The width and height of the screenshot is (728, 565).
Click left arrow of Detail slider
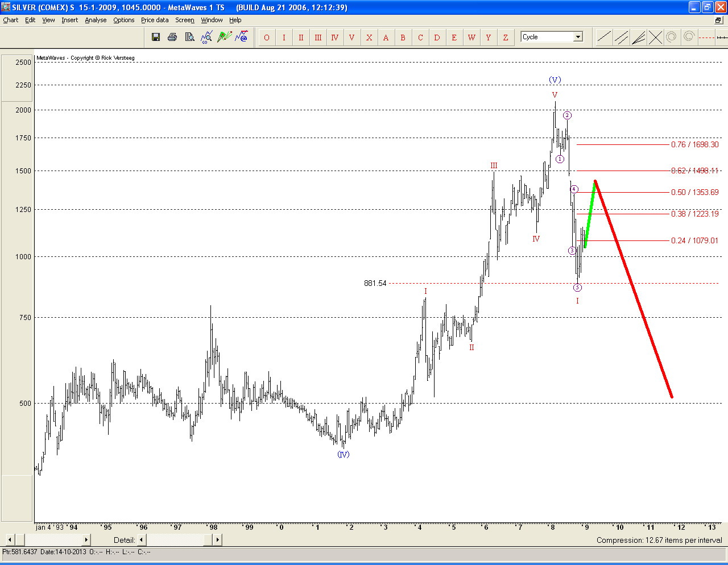click(x=142, y=539)
